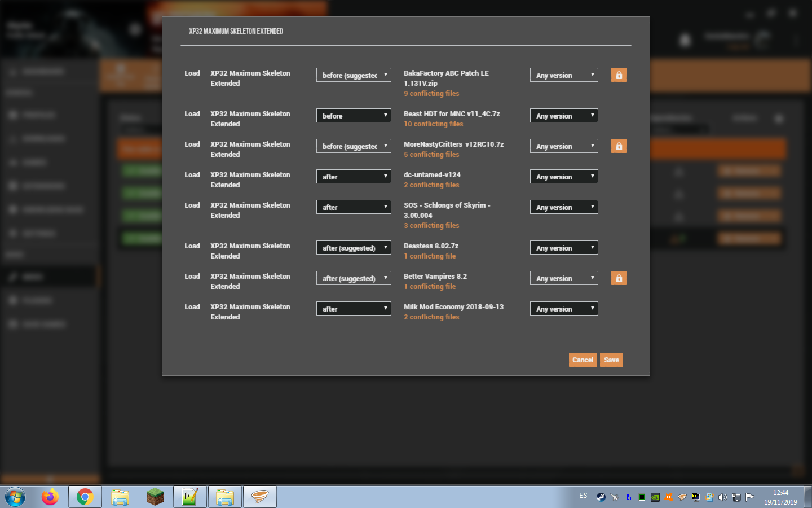Open the Steam tray icon
This screenshot has width=812, height=508.
click(601, 497)
